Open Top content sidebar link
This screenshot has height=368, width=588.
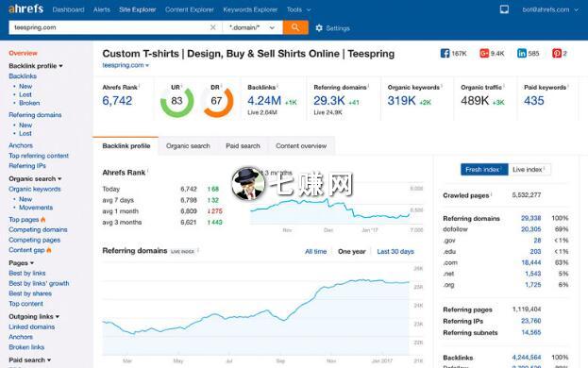coord(25,304)
